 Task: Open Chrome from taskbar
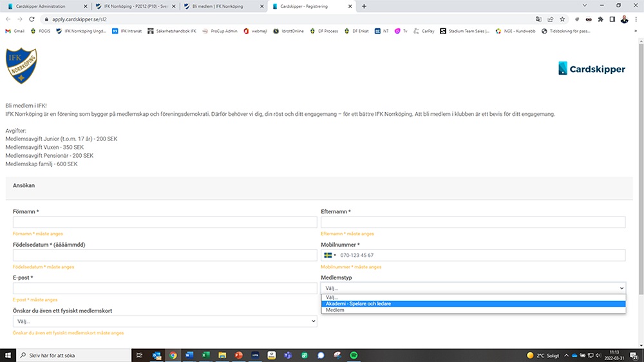[x=173, y=356]
